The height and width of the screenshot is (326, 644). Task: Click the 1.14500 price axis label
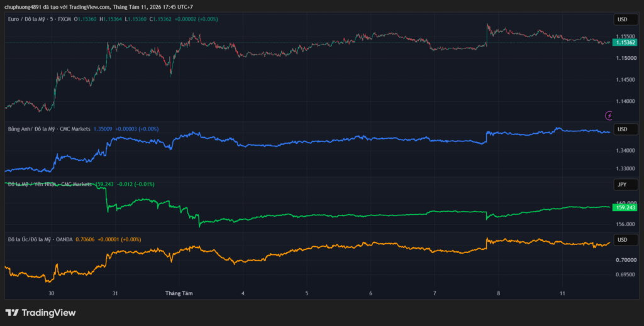627,80
